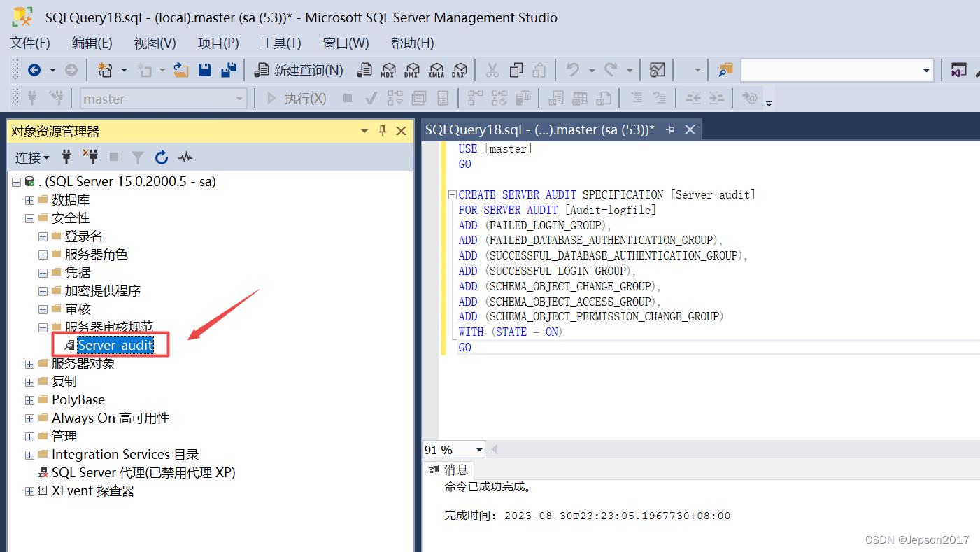The width and height of the screenshot is (980, 552).
Task: Click the Results to Grid icon
Action: [x=580, y=99]
